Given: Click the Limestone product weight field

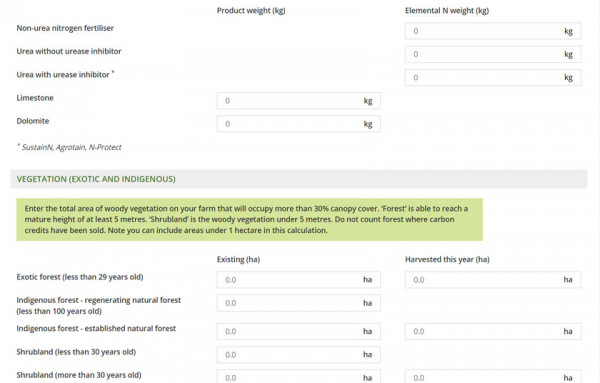Looking at the screenshot, I should coord(298,101).
